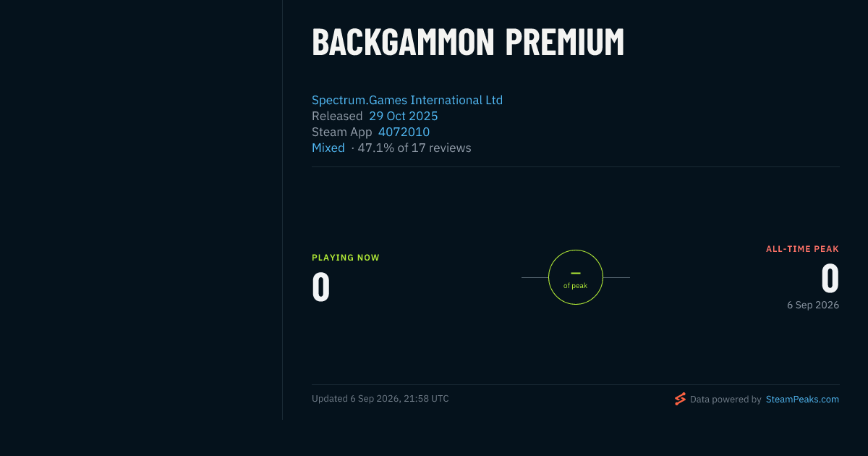Viewport: 868px width, 456px height.
Task: Select the Playing Now label
Action: (x=346, y=258)
